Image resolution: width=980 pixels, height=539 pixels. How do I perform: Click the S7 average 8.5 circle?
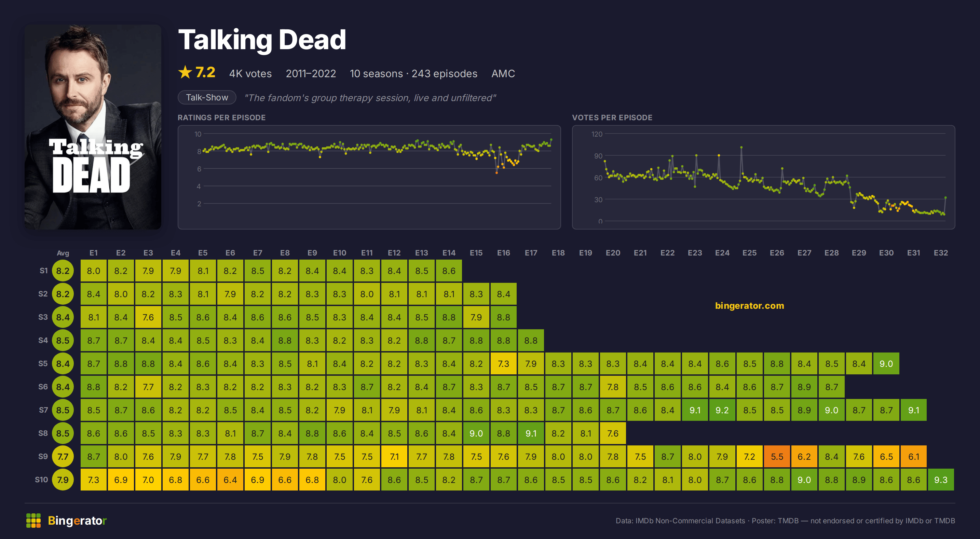[63, 410]
